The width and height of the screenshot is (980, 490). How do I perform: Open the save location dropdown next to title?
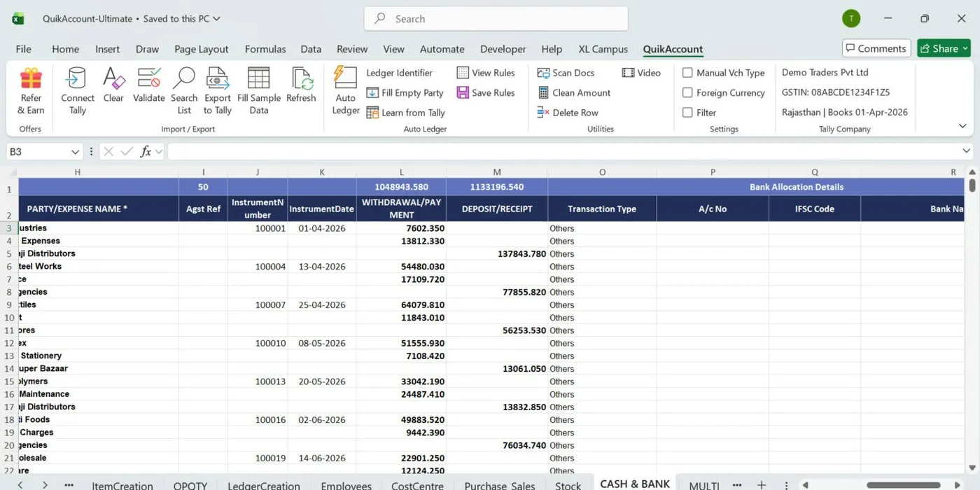click(216, 19)
